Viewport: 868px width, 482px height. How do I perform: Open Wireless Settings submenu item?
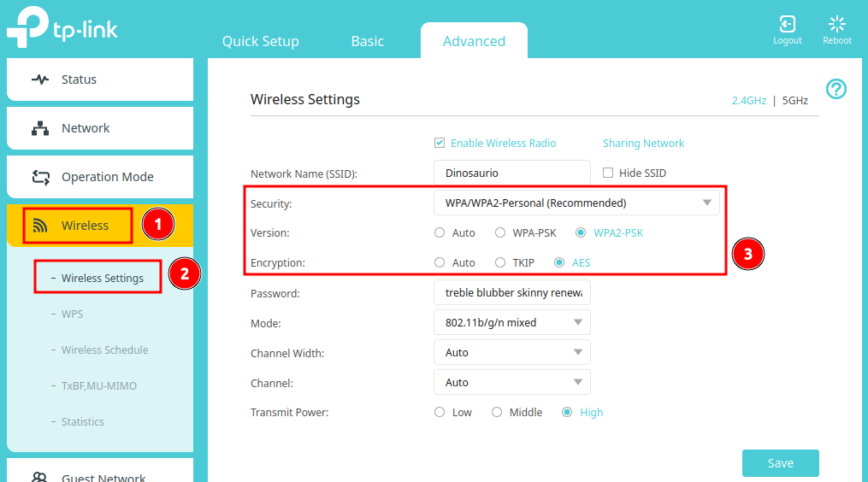coord(102,278)
